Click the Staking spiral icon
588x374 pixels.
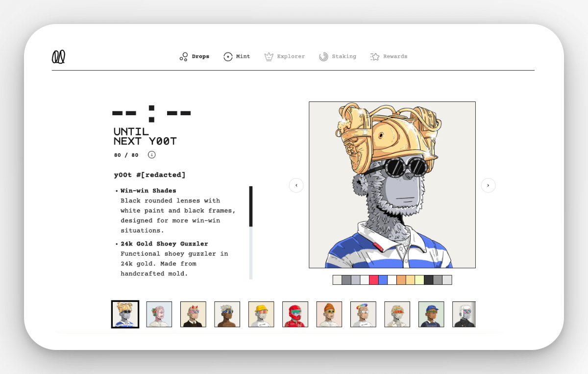click(x=323, y=57)
